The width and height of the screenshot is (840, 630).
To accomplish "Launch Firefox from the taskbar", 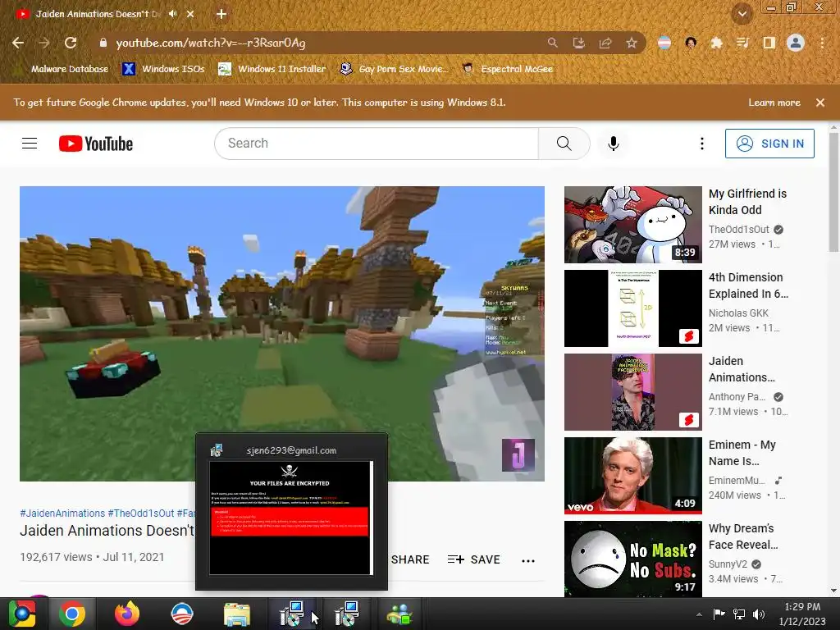I will [x=127, y=614].
